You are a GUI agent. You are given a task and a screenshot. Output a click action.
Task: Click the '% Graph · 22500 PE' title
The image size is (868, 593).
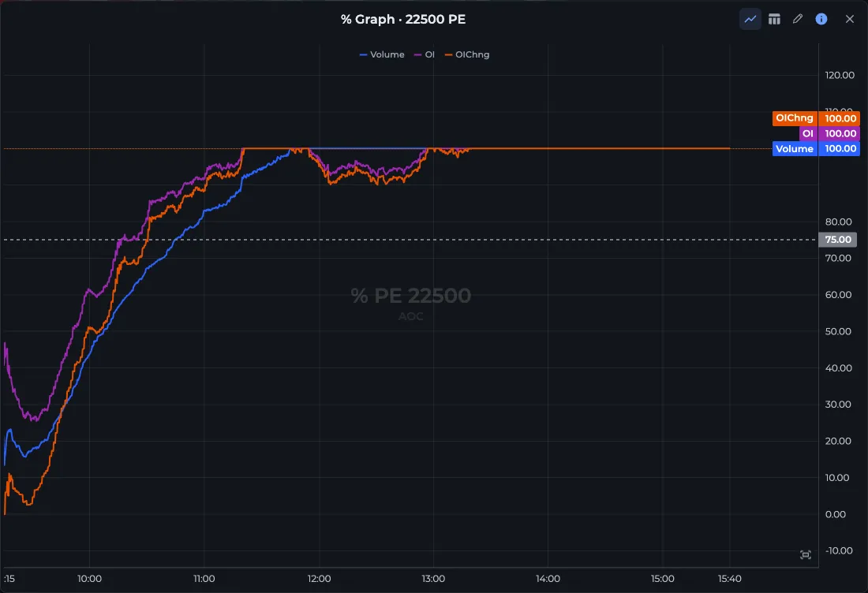(403, 20)
